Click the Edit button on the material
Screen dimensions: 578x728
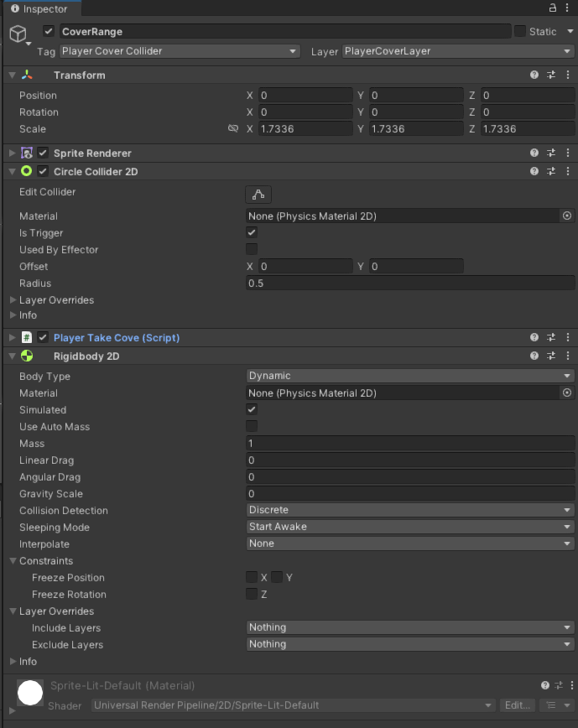coord(517,705)
